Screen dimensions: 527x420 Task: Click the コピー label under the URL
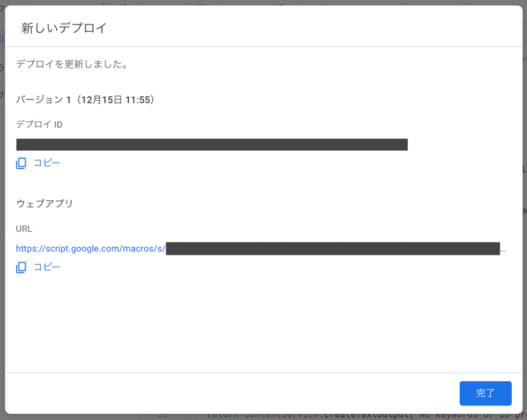click(47, 267)
